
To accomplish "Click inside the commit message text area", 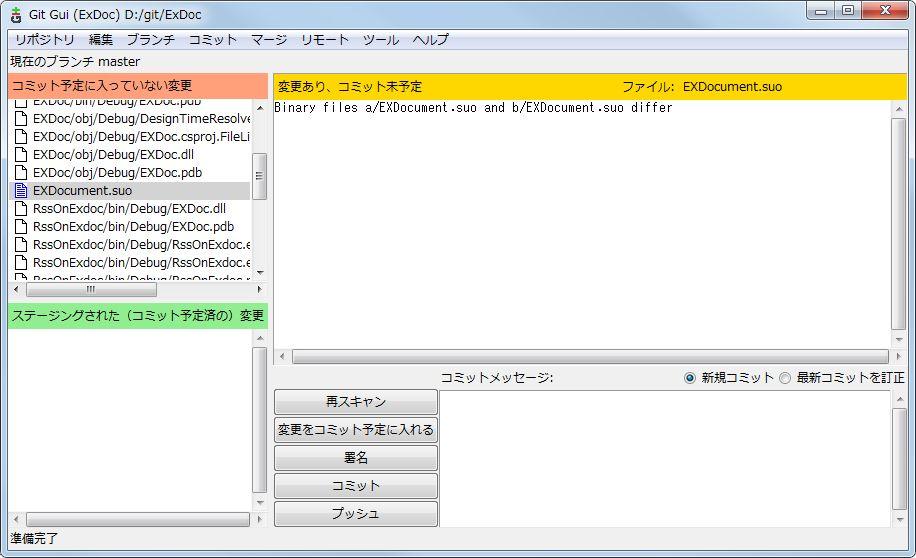I will click(x=664, y=457).
